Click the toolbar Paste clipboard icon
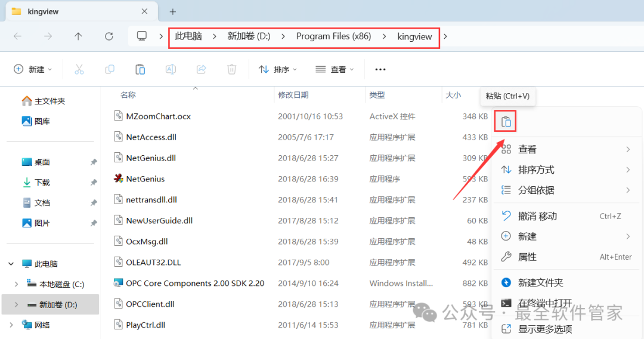 140,69
